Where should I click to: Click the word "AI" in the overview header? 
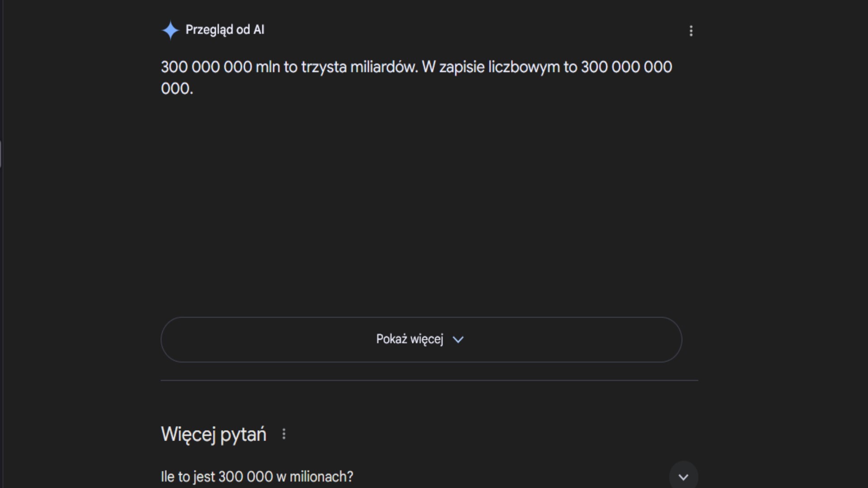(x=259, y=30)
